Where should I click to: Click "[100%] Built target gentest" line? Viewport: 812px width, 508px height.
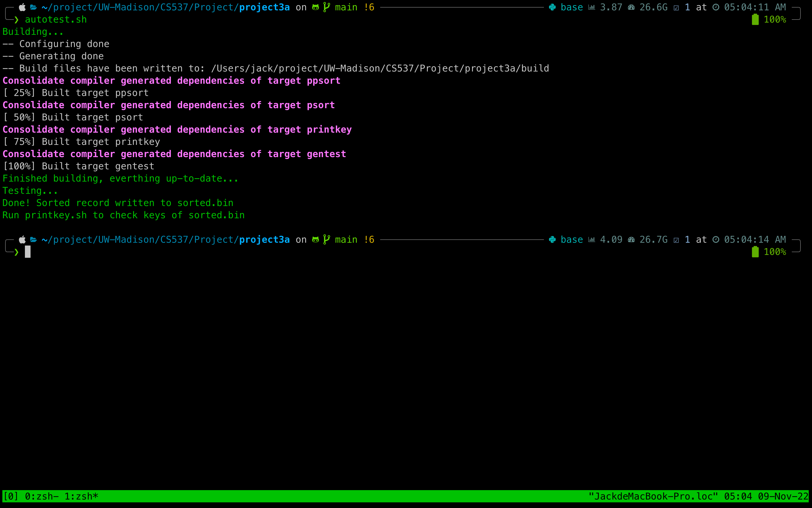78,166
